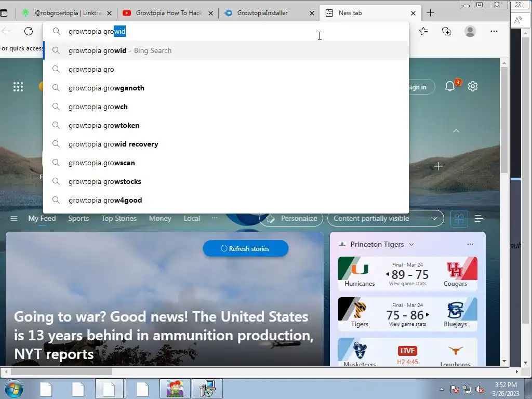The width and height of the screenshot is (532, 399).
Task: Click the network tray icon
Action: coord(467,389)
